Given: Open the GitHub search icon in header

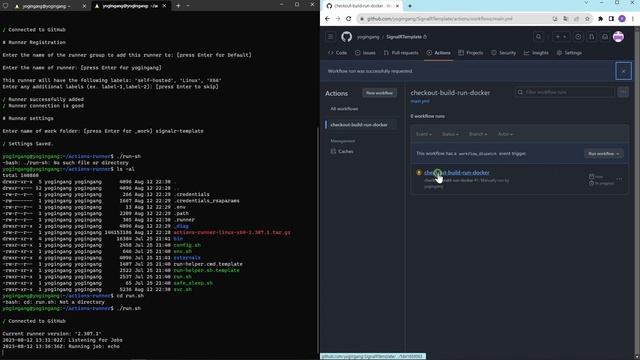Looking at the screenshot, I should [539, 37].
